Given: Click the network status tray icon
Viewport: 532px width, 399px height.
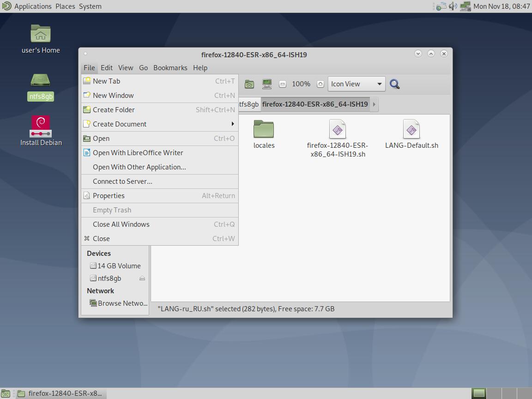Looking at the screenshot, I should [x=441, y=6].
